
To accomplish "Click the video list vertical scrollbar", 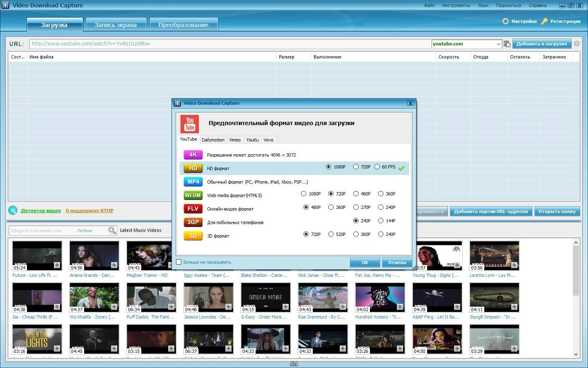I will point(576,271).
